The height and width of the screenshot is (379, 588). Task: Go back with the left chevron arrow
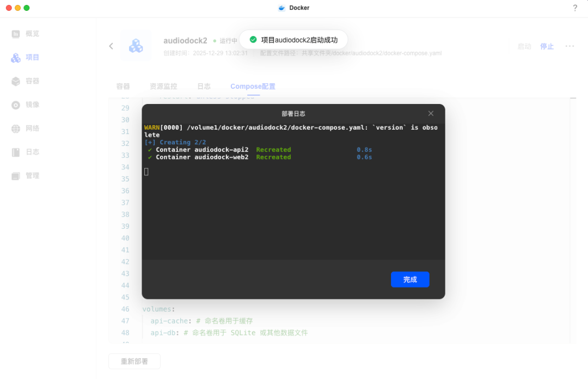point(111,46)
